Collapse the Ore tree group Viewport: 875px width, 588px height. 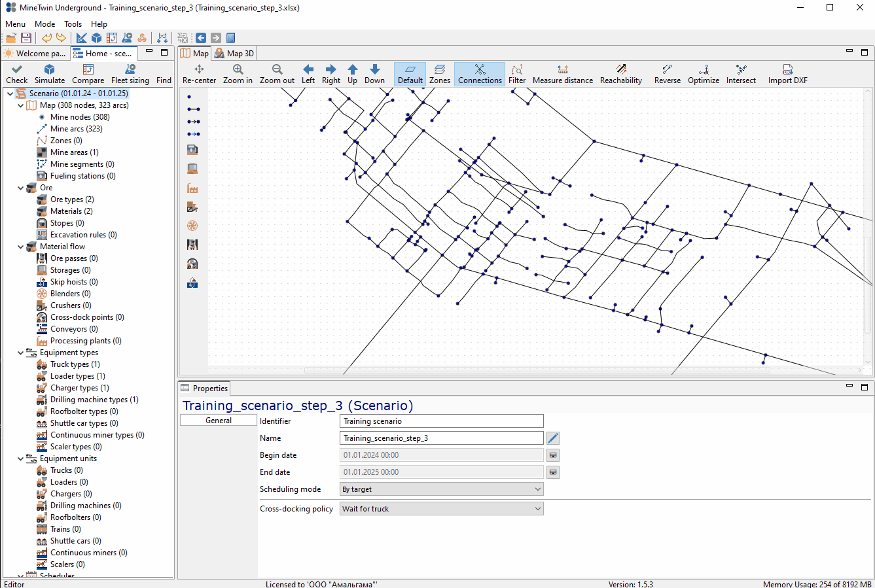click(x=20, y=188)
